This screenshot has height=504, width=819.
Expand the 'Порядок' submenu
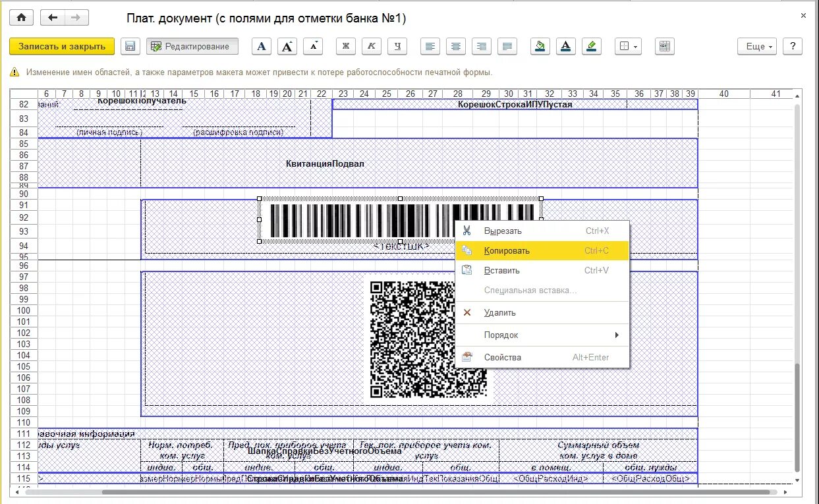click(542, 335)
